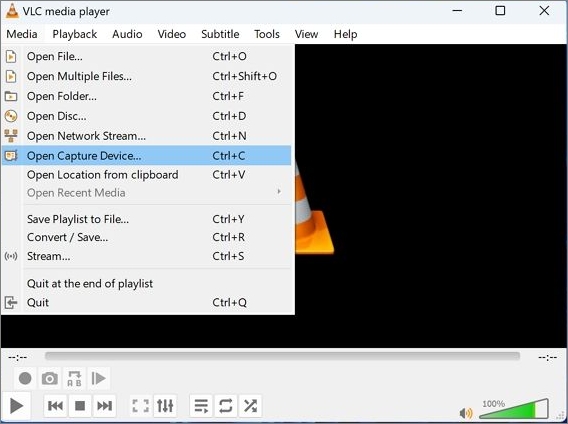Image resolution: width=568 pixels, height=424 pixels.
Task: Close the VLC media player window
Action: pos(544,11)
